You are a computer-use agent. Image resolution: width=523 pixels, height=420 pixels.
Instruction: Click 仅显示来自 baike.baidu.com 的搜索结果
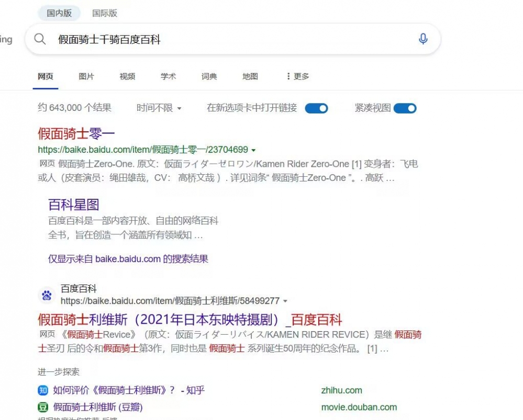128,259
